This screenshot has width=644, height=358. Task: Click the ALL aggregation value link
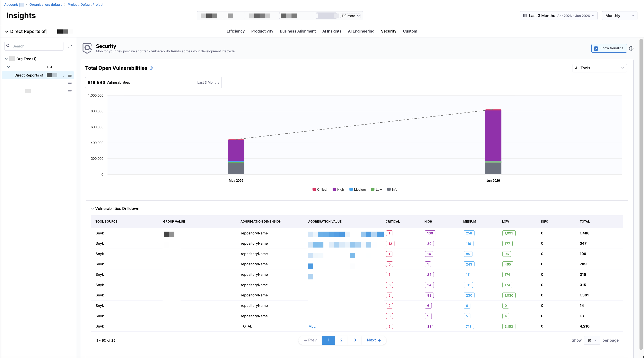pyautogui.click(x=312, y=326)
